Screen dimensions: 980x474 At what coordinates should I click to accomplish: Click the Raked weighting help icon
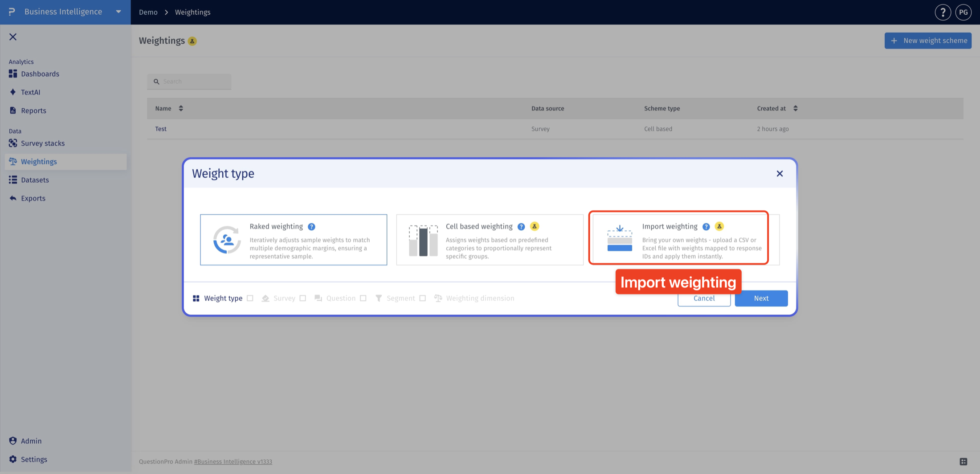tap(311, 227)
